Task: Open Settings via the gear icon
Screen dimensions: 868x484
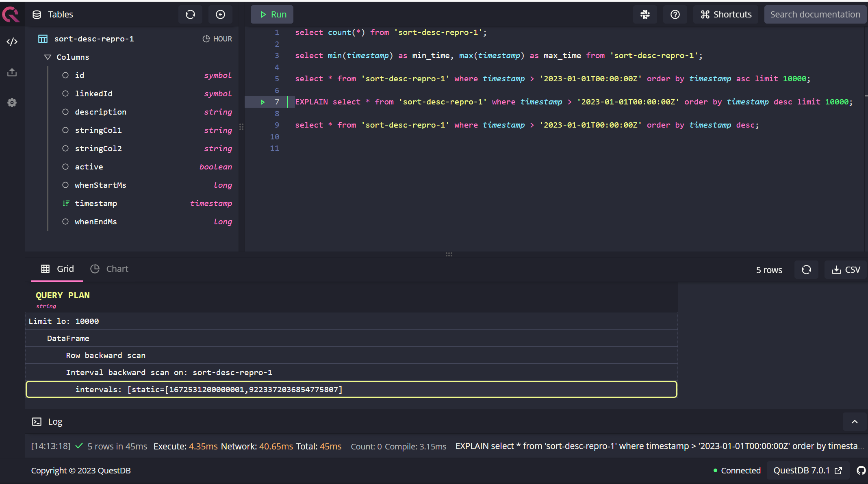Action: click(12, 102)
